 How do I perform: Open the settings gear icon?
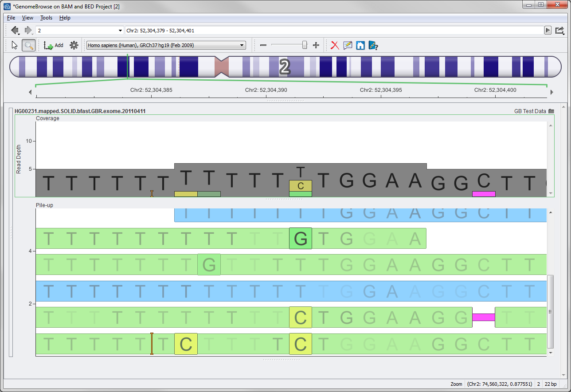pyautogui.click(x=74, y=45)
